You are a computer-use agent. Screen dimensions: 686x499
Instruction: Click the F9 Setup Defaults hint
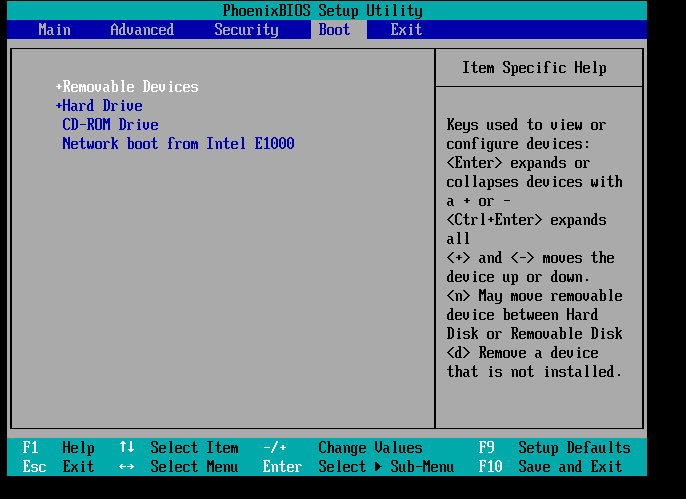click(x=554, y=448)
